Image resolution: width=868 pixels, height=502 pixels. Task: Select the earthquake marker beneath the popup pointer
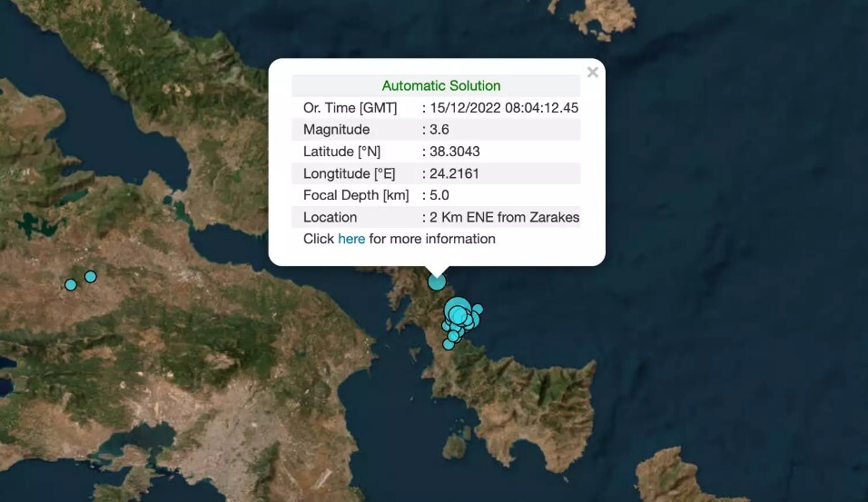(437, 281)
